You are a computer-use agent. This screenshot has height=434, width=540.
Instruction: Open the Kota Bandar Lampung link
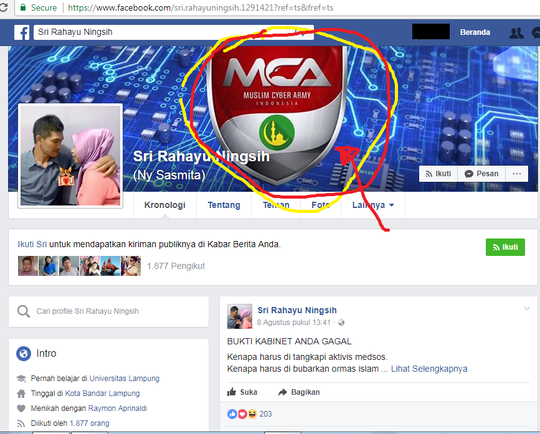coord(102,393)
